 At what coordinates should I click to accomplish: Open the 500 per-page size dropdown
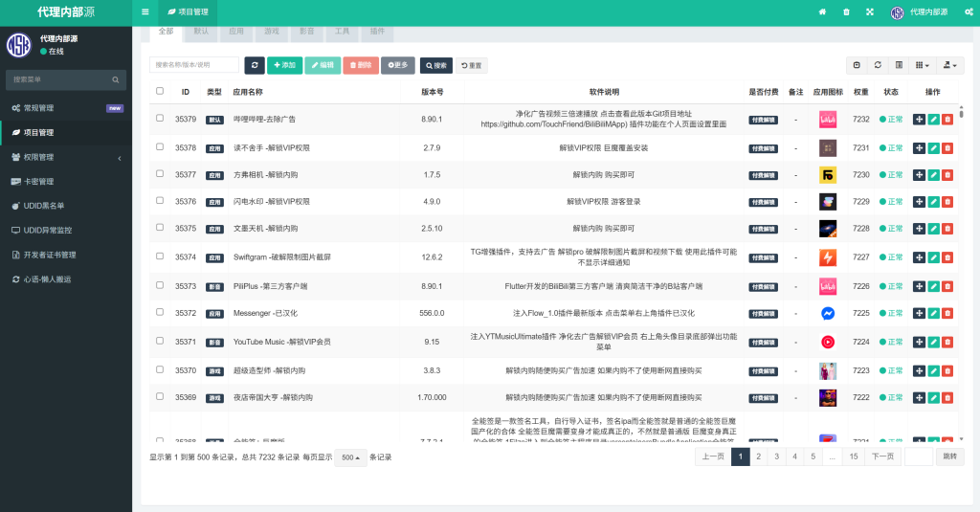point(350,457)
